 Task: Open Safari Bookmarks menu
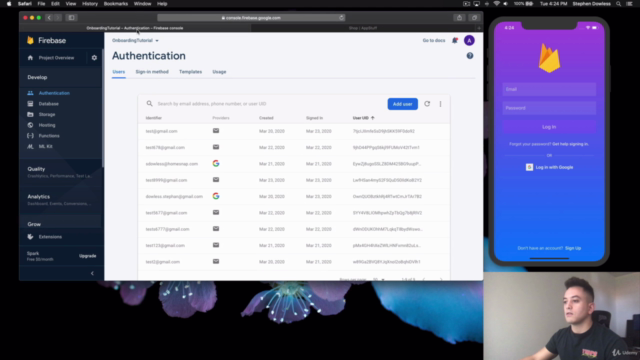[x=116, y=4]
